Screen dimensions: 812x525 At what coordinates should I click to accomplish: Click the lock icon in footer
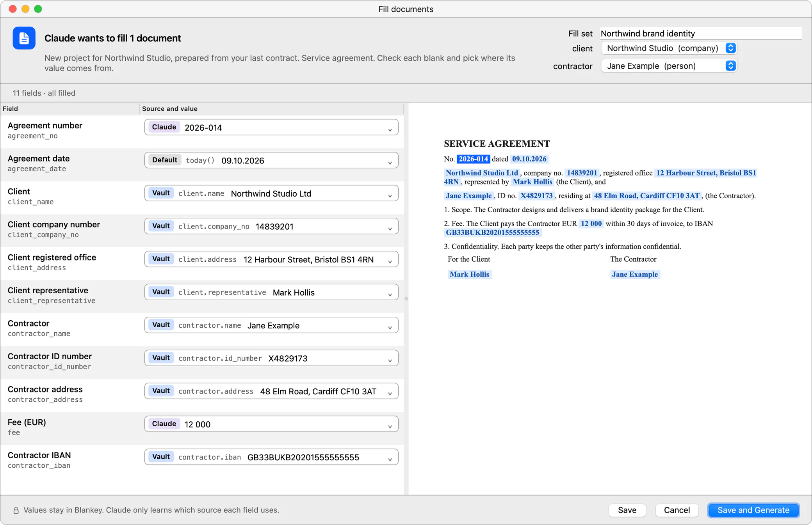(x=16, y=510)
